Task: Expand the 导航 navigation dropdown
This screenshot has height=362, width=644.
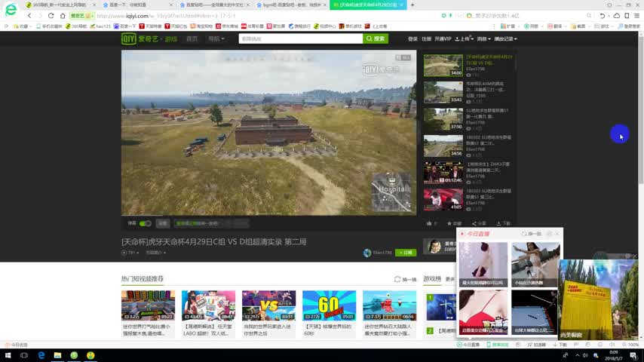Action: pos(216,38)
